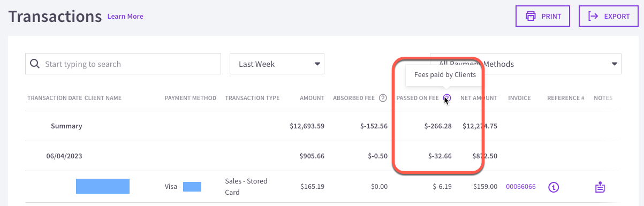Open the All Payment Methods dropdown
The width and height of the screenshot is (644, 206).
click(526, 64)
